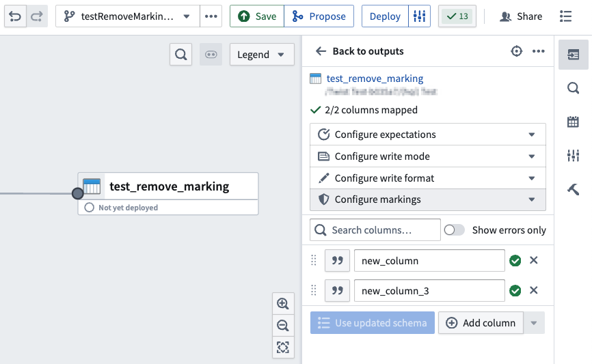Viewport: 592px width, 364px height.
Task: Click the node input connector dot
Action: click(77, 193)
